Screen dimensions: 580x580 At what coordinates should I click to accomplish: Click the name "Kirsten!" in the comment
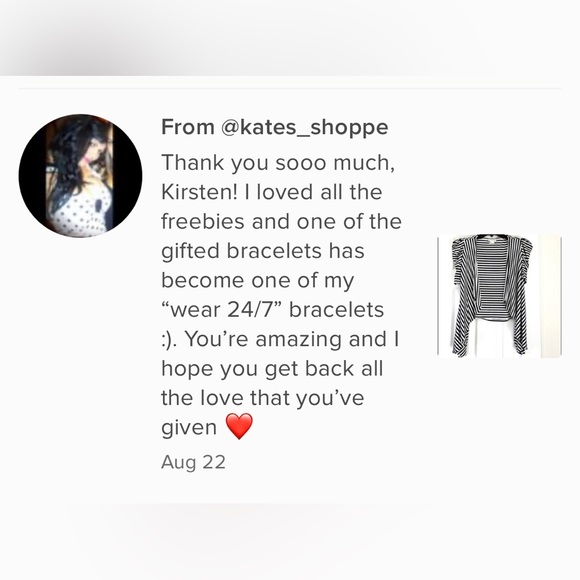(x=199, y=192)
